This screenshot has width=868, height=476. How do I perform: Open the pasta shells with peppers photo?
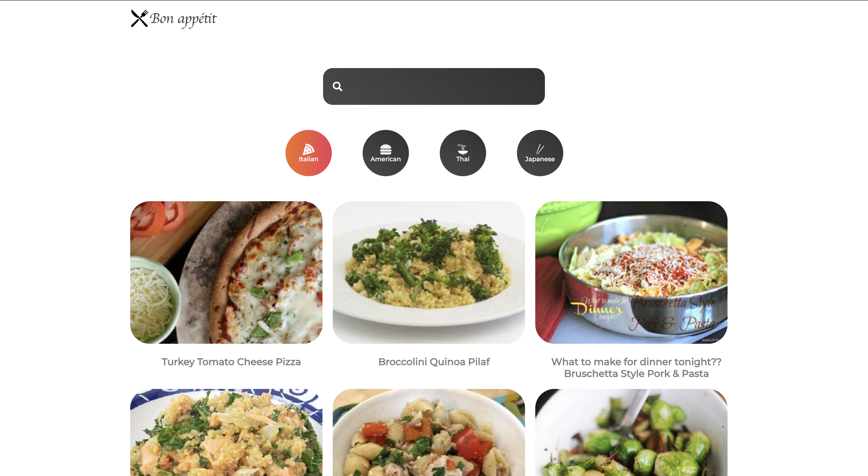coord(429,433)
